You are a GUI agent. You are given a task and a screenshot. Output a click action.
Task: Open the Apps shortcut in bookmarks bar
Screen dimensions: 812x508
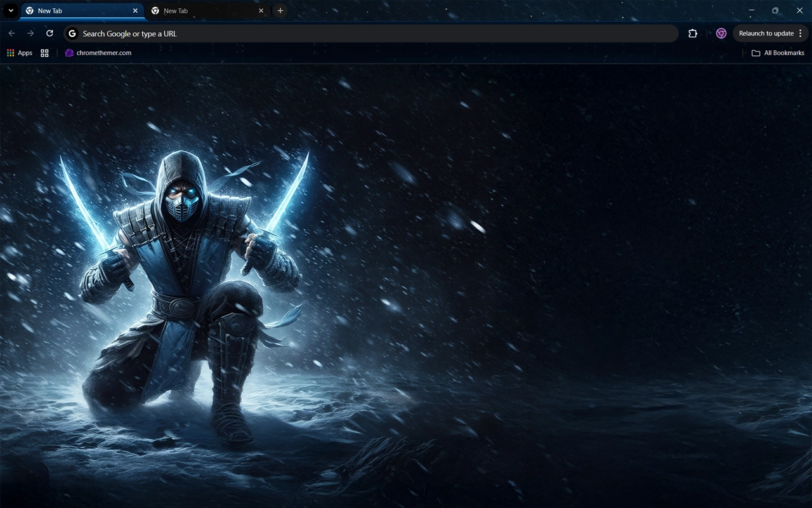20,53
